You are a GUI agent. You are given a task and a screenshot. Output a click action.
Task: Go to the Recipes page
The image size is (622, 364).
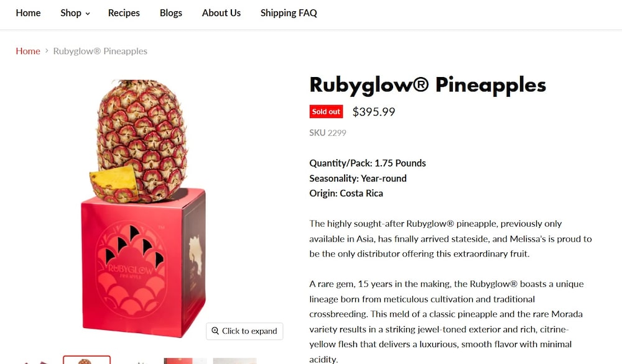click(x=124, y=13)
